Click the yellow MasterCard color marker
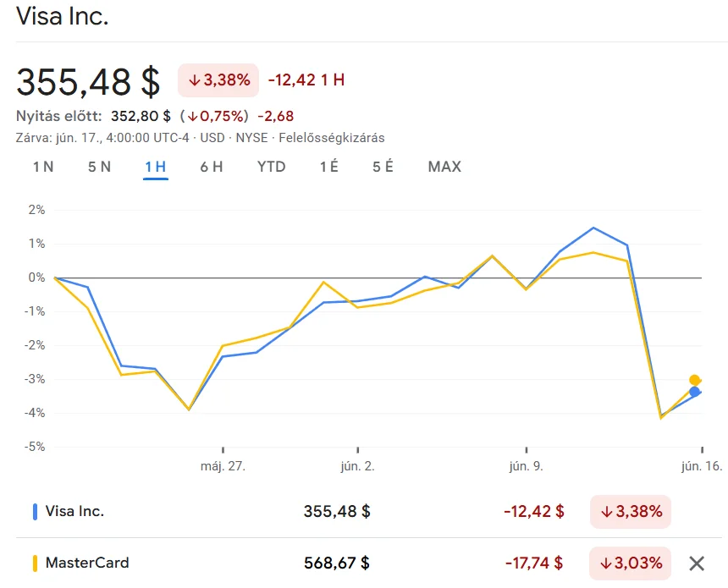728x588 pixels. 35,563
